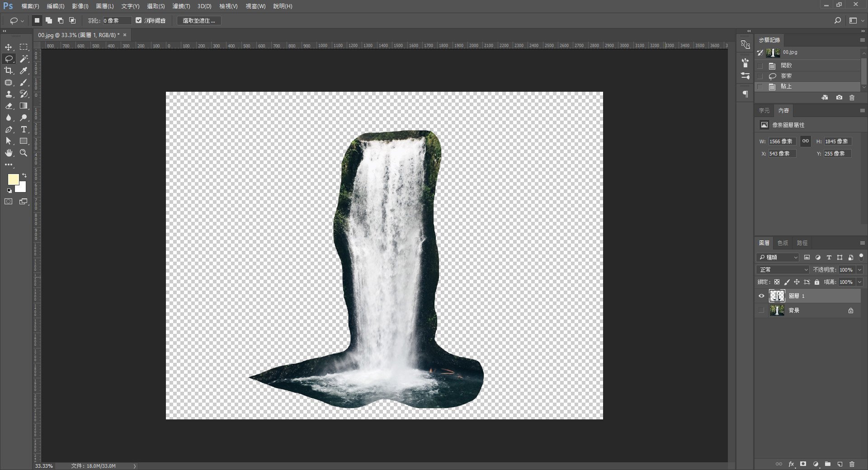Viewport: 868px width, 470px height.
Task: Select the Gradient tool
Action: 24,106
